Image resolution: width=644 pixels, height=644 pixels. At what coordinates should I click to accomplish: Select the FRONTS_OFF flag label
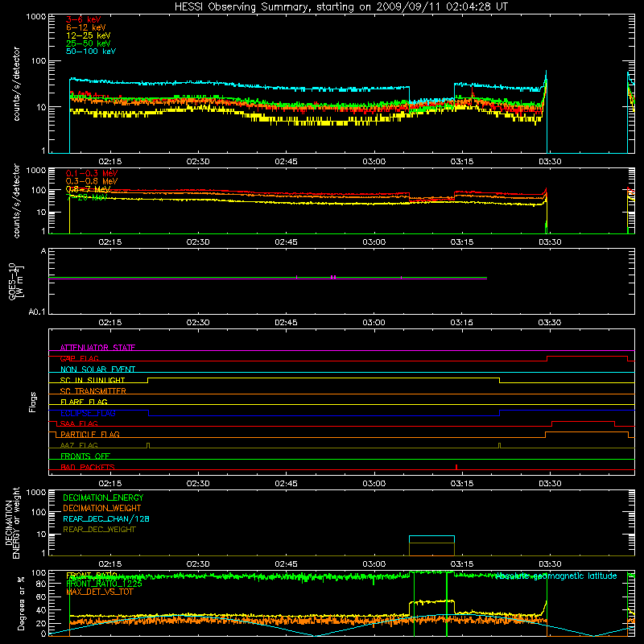tap(85, 456)
